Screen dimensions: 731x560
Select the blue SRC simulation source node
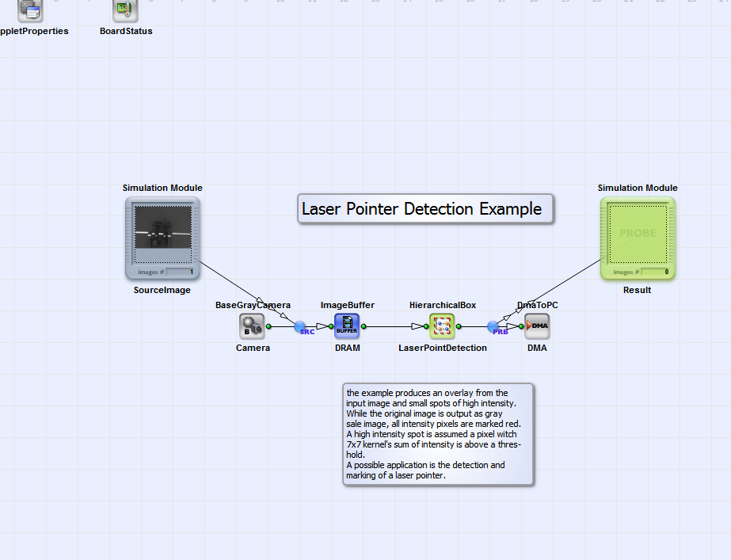point(300,326)
